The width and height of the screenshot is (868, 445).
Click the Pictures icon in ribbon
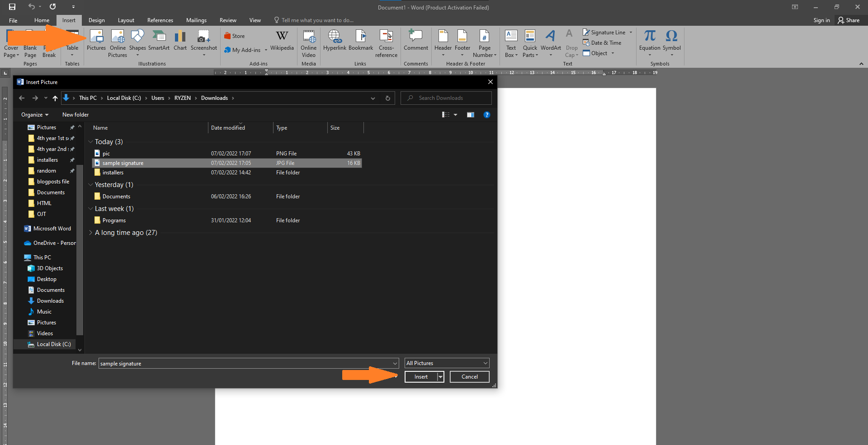pos(96,40)
